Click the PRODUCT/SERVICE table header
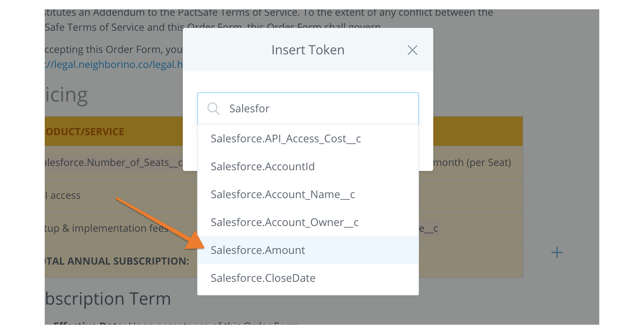 (85, 132)
